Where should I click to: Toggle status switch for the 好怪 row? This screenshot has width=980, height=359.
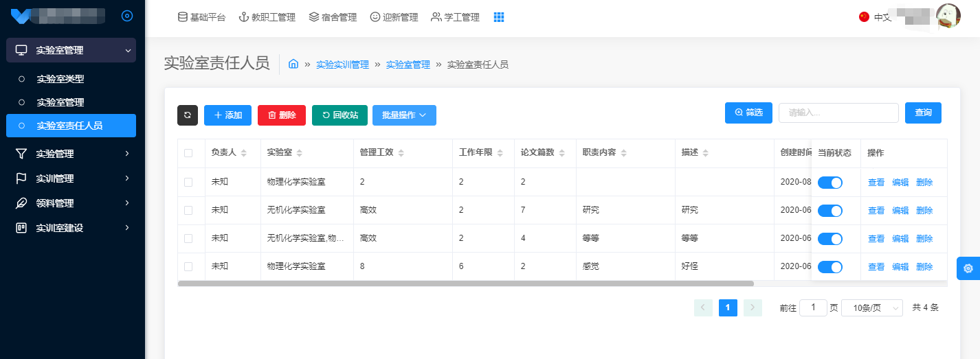(830, 267)
